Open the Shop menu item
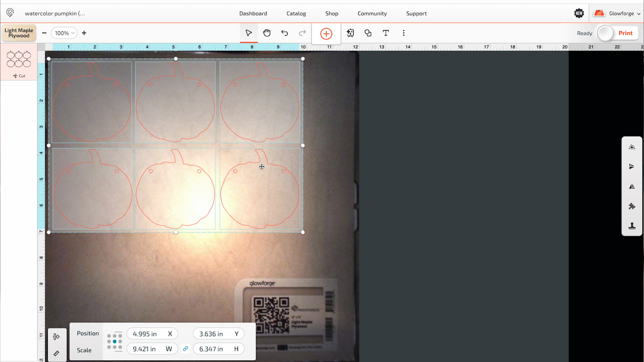The image size is (644, 362). (x=332, y=14)
